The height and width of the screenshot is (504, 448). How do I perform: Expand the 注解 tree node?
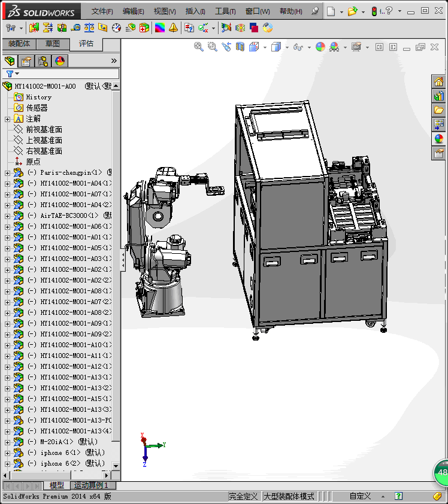click(7, 119)
